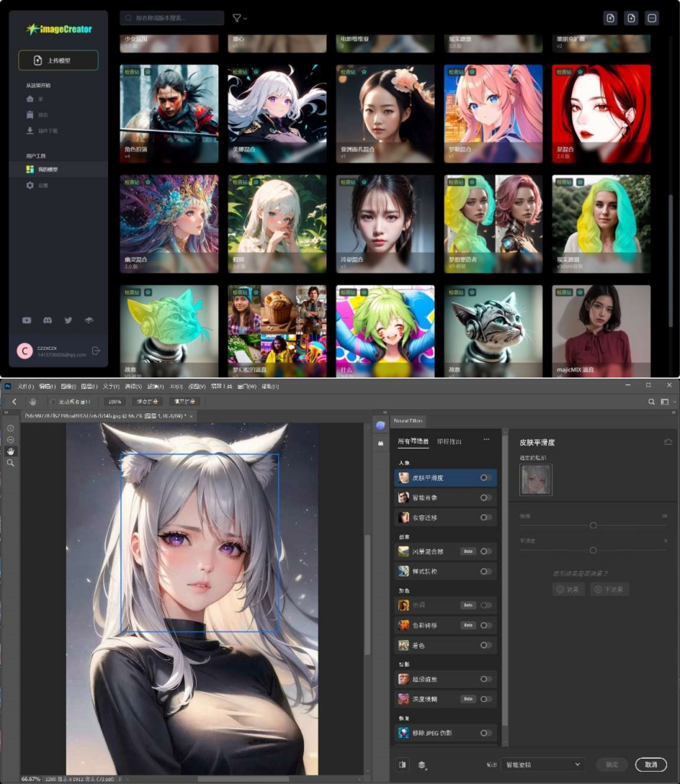
Task: Toggle the before/after preview icon
Action: 404,765
